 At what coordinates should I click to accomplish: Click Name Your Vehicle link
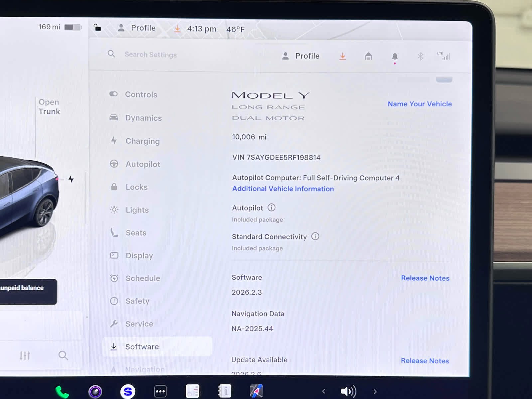click(x=420, y=104)
